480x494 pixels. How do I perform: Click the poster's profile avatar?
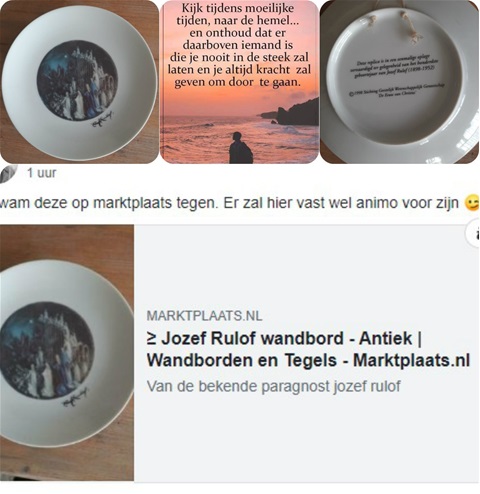8,173
